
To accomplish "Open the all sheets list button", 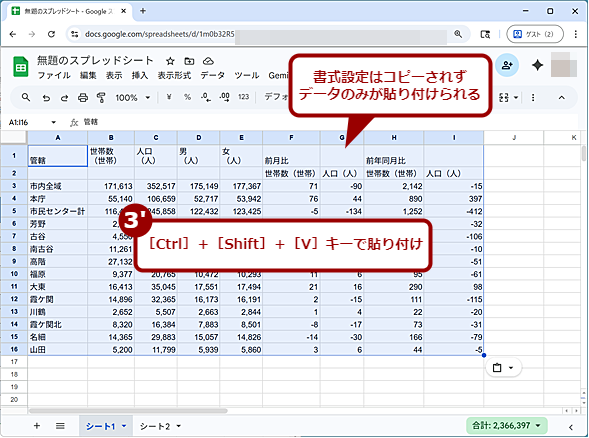I will (x=60, y=426).
